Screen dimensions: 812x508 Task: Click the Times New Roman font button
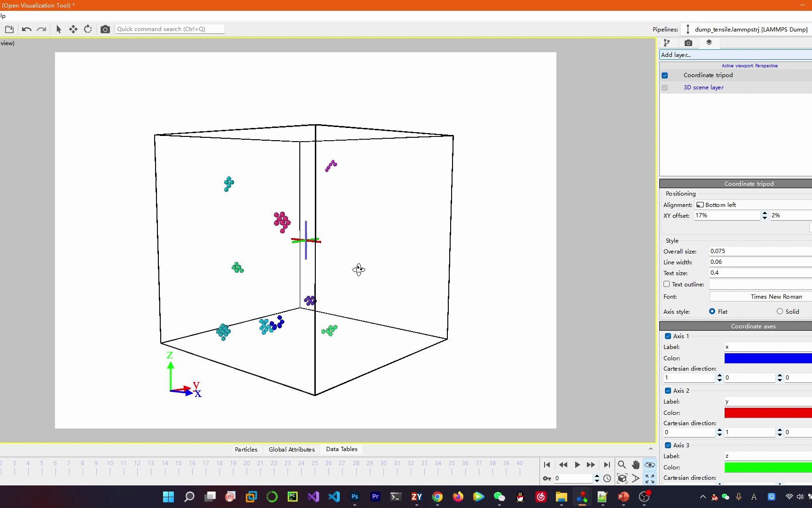coord(761,297)
